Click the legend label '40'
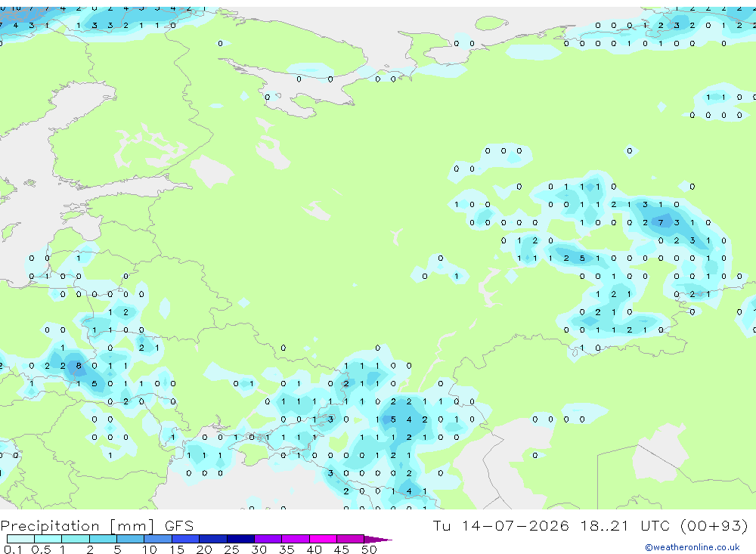 click(x=314, y=549)
